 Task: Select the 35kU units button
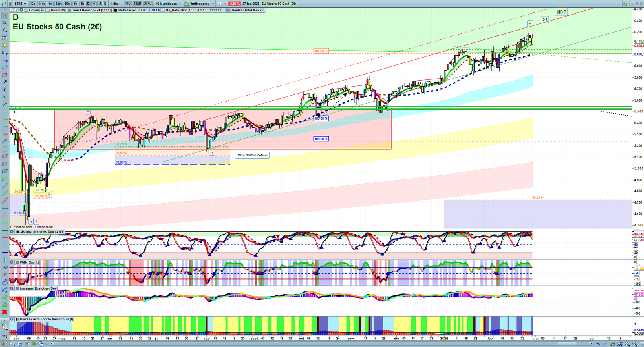click(148, 4)
